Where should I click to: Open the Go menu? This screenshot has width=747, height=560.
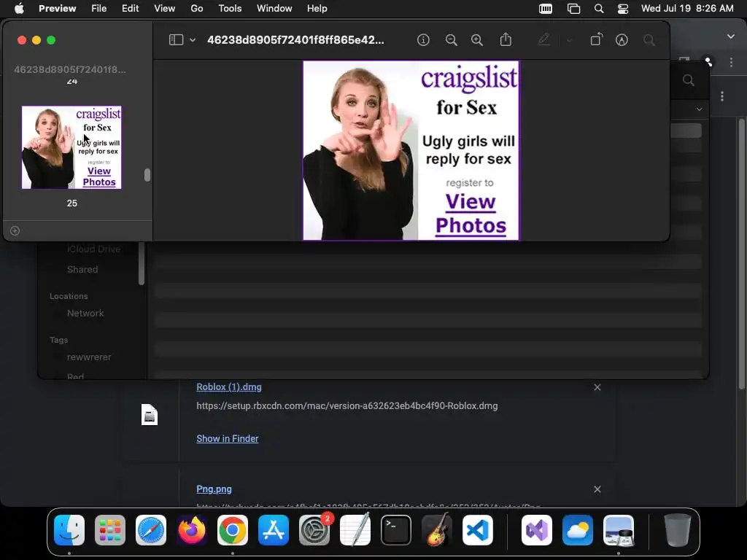(197, 8)
